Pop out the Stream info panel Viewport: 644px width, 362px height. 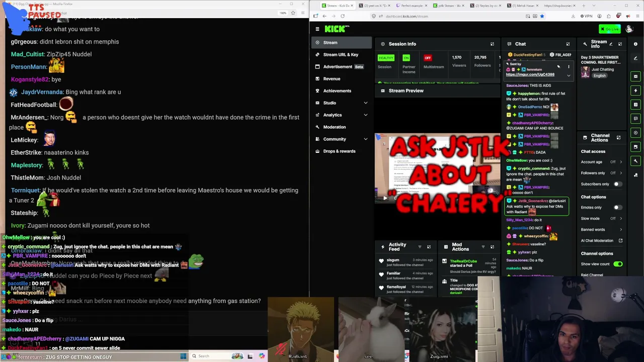[620, 44]
